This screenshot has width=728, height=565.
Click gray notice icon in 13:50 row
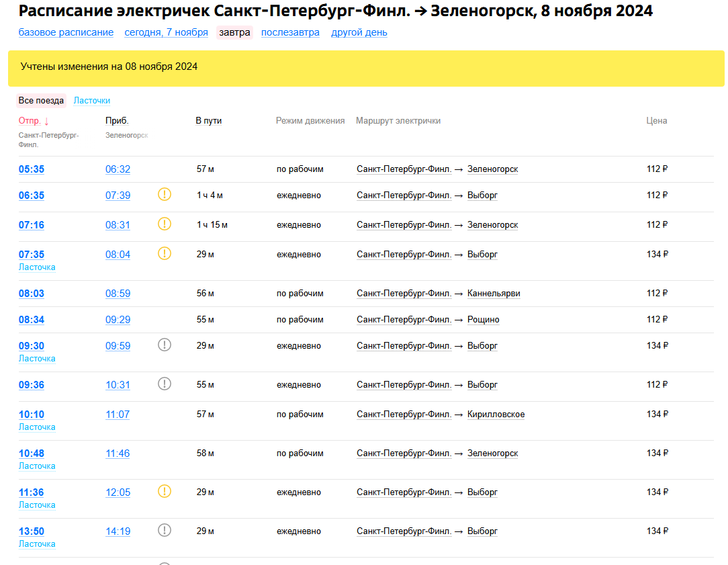(x=165, y=530)
